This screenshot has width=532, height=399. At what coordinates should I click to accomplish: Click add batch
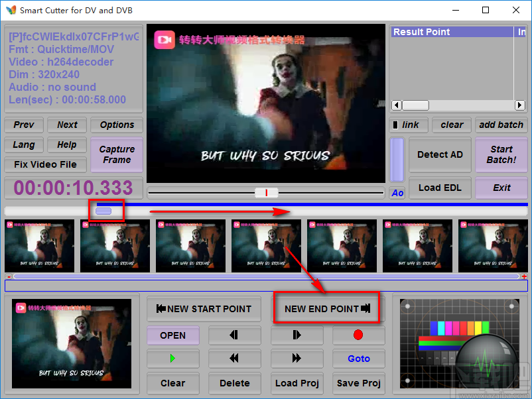[501, 125]
